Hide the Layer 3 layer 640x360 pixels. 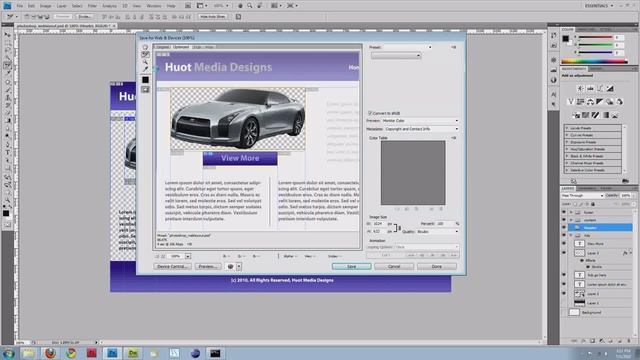click(x=564, y=253)
